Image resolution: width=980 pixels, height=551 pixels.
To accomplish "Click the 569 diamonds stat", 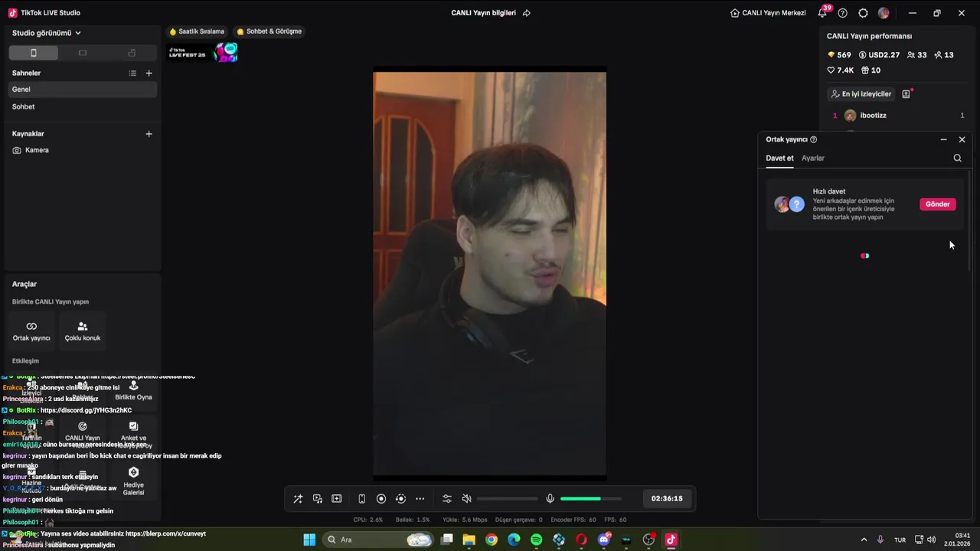I will 839,55.
